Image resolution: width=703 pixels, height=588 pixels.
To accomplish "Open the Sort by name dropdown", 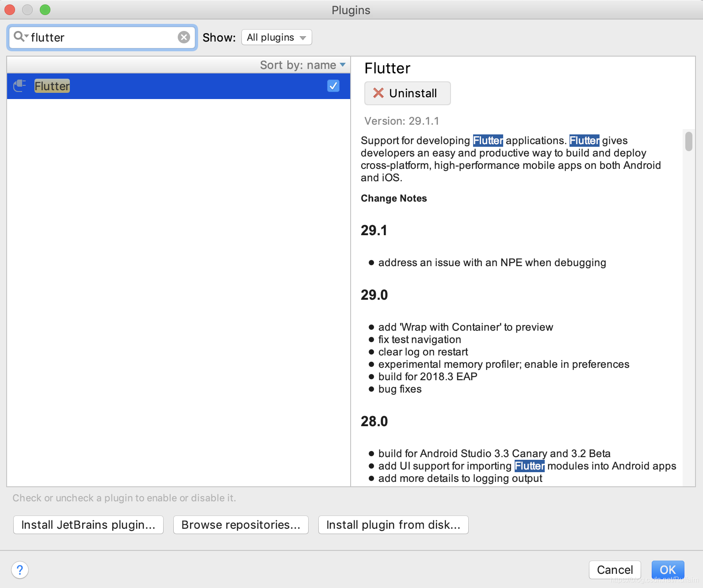I will pos(303,65).
